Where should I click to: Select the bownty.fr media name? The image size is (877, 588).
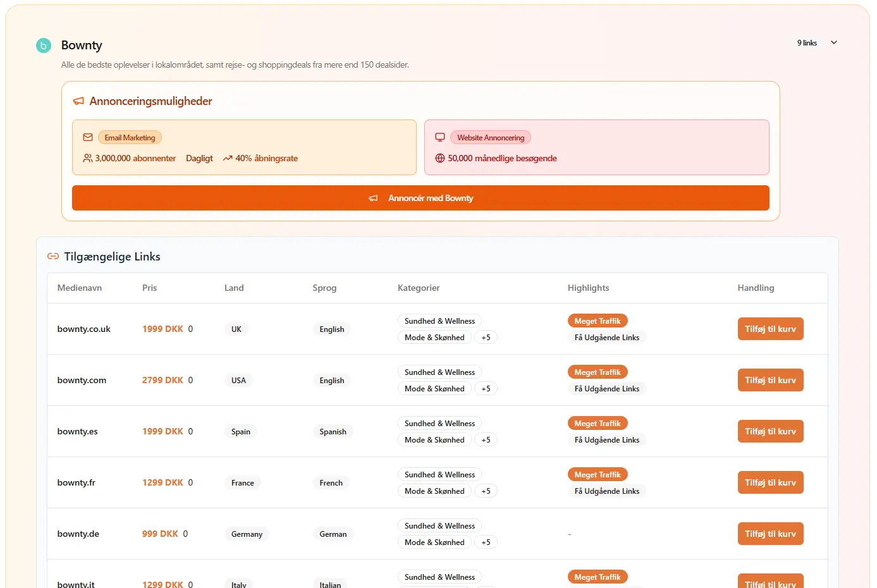[76, 482]
